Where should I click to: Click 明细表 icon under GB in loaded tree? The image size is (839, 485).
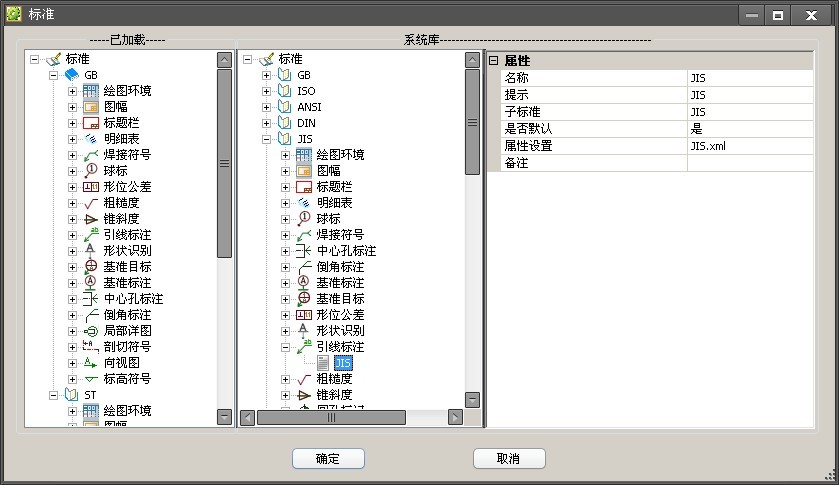click(90, 139)
